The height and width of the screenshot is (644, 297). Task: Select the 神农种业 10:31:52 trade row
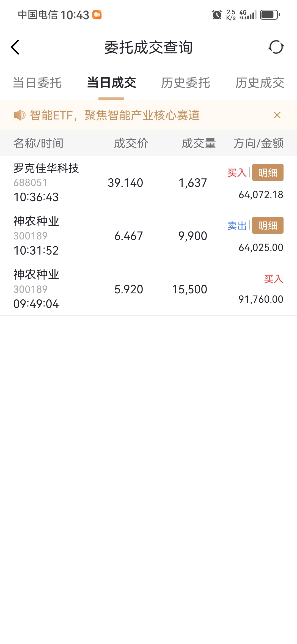(148, 236)
